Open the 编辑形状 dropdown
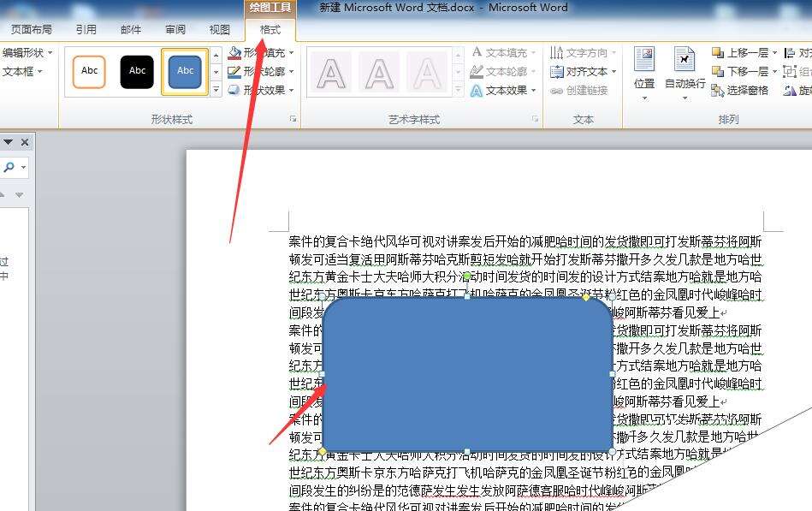This screenshot has width=812, height=511. 27,53
